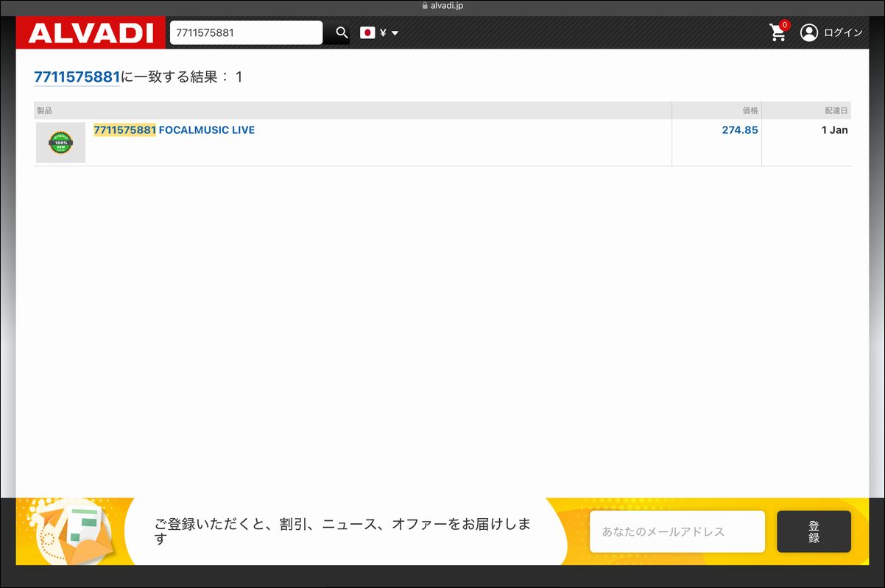This screenshot has height=588, width=885.
Task: Click the ご登録いただくと promotional text
Action: pyautogui.click(x=342, y=531)
